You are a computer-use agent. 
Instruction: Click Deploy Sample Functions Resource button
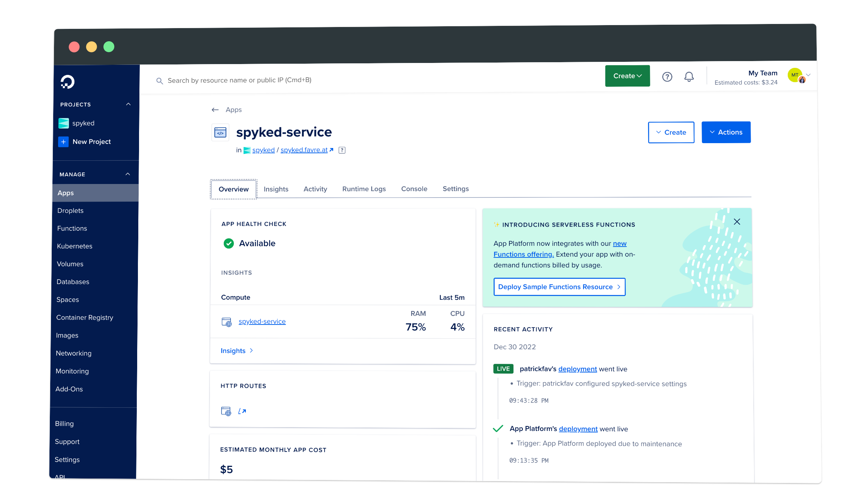click(559, 287)
